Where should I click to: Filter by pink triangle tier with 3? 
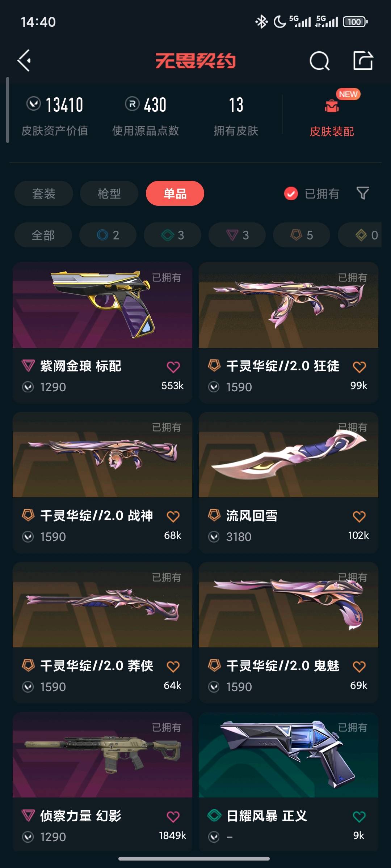coord(237,235)
